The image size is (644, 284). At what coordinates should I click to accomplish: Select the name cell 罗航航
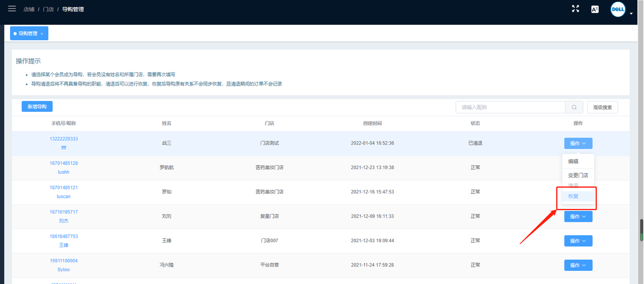[167, 168]
